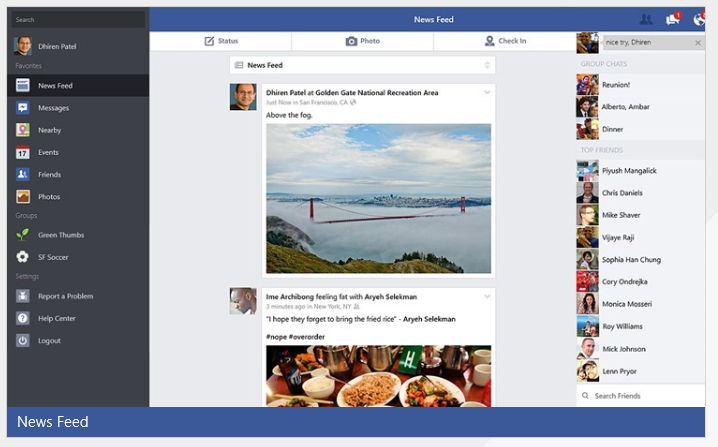Image resolution: width=718 pixels, height=447 pixels.
Task: Open options chevron on Ime Archibong's post
Action: point(487,296)
